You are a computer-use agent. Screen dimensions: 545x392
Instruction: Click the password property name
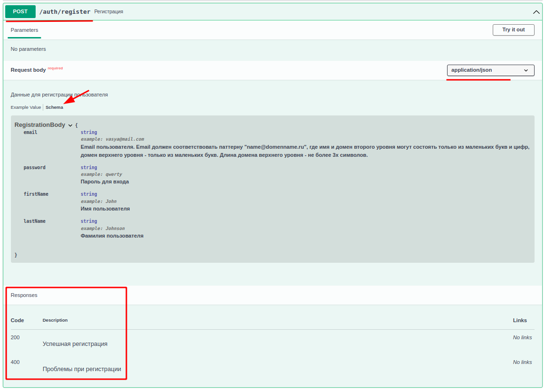pos(35,168)
